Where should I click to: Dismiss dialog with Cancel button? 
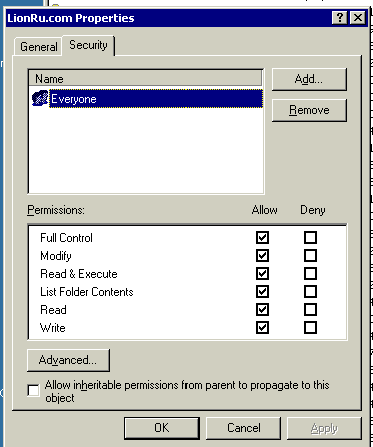pyautogui.click(x=244, y=428)
